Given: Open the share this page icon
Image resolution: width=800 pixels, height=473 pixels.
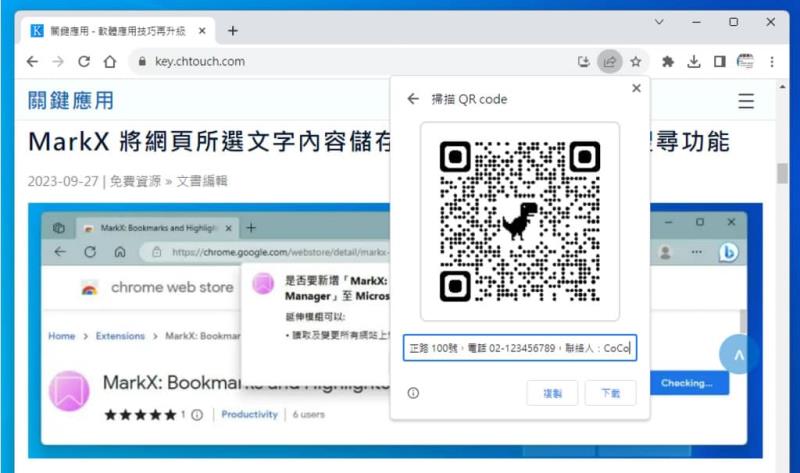Looking at the screenshot, I should coord(610,62).
